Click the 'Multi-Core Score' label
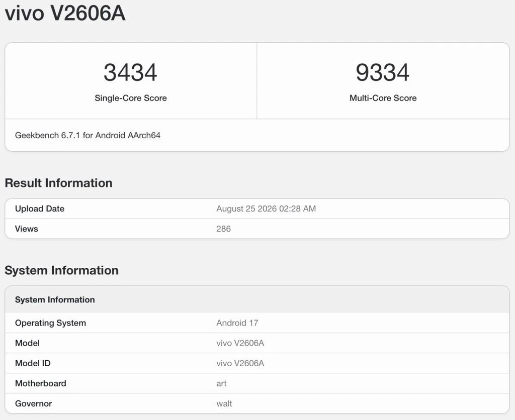The width and height of the screenshot is (515, 420). (x=383, y=98)
